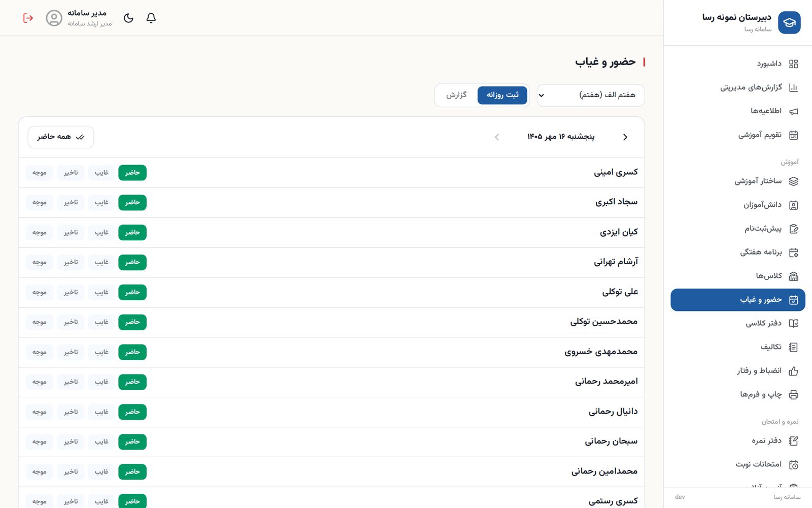The image size is (812, 508).
Task: Open دانش‌آموزان student icon
Action: coord(794,205)
